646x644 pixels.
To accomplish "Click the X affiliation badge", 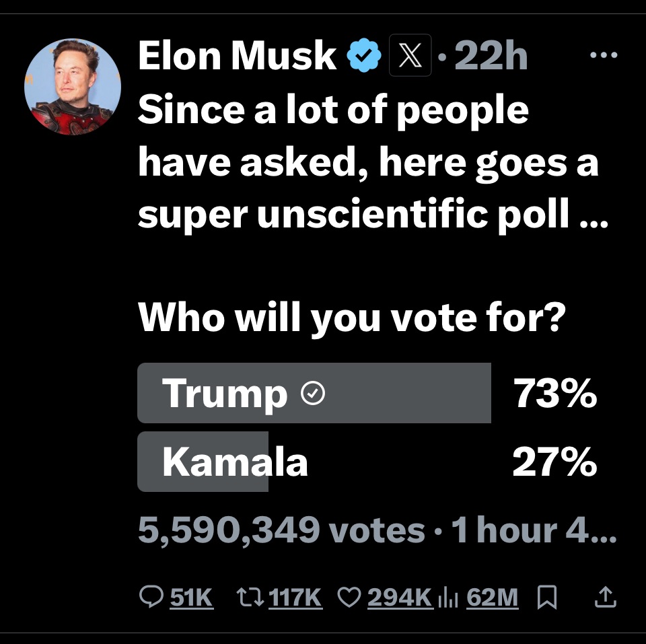I will (410, 57).
